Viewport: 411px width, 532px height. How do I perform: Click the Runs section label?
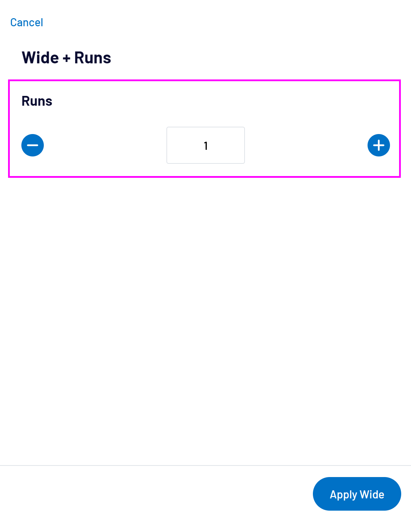coord(37,101)
